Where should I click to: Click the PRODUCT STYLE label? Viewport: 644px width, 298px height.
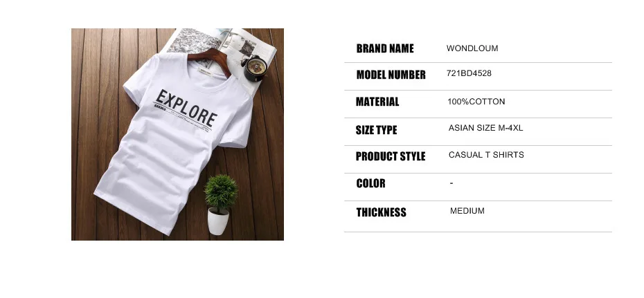point(391,156)
